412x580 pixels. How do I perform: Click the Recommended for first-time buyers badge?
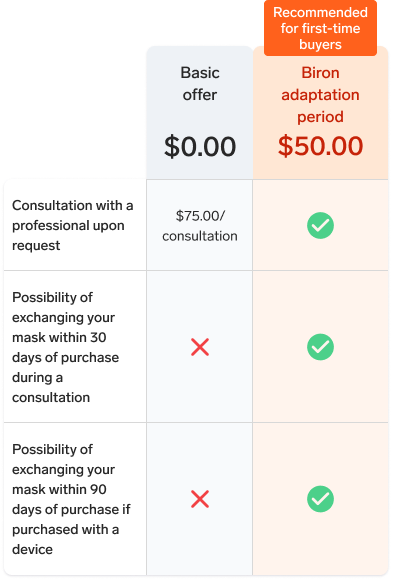(320, 28)
